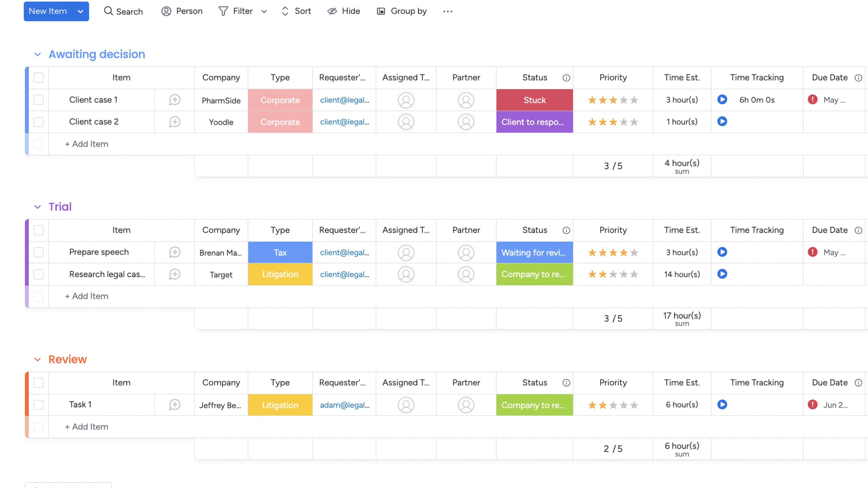Click the Hide columns eye icon
Image resolution: width=868 pixels, height=488 pixels.
click(332, 11)
